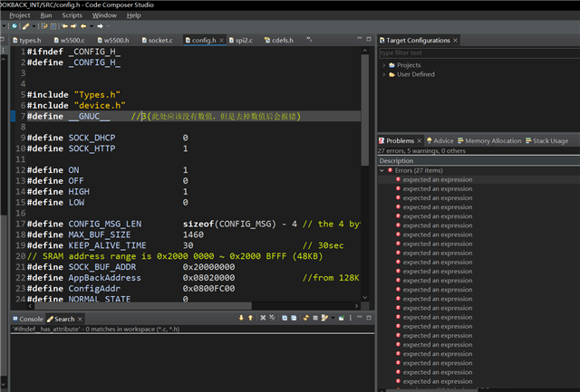Switch to the Memory Allocation tab

(x=493, y=141)
